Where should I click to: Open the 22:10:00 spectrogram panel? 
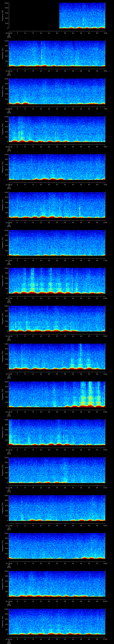pos(57,243)
